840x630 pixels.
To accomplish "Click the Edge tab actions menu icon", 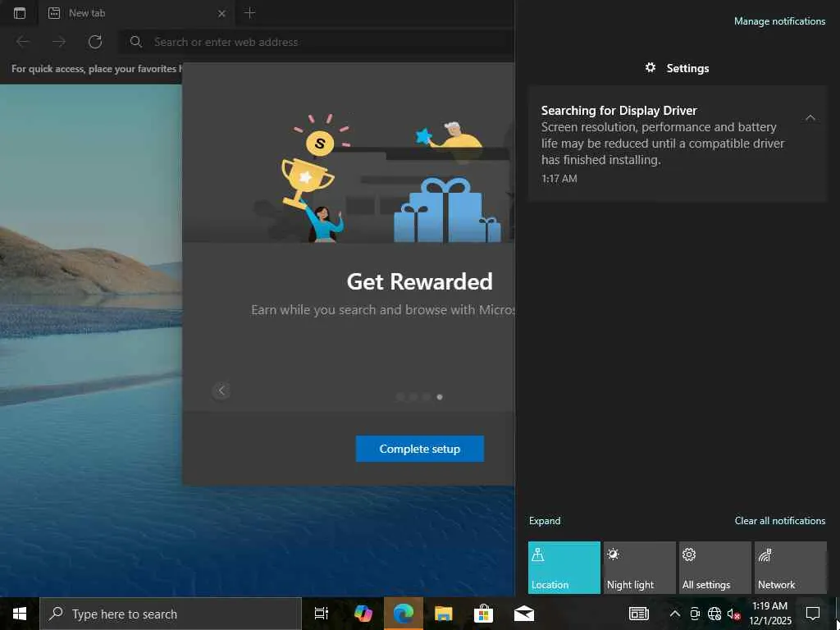I will click(x=20, y=13).
